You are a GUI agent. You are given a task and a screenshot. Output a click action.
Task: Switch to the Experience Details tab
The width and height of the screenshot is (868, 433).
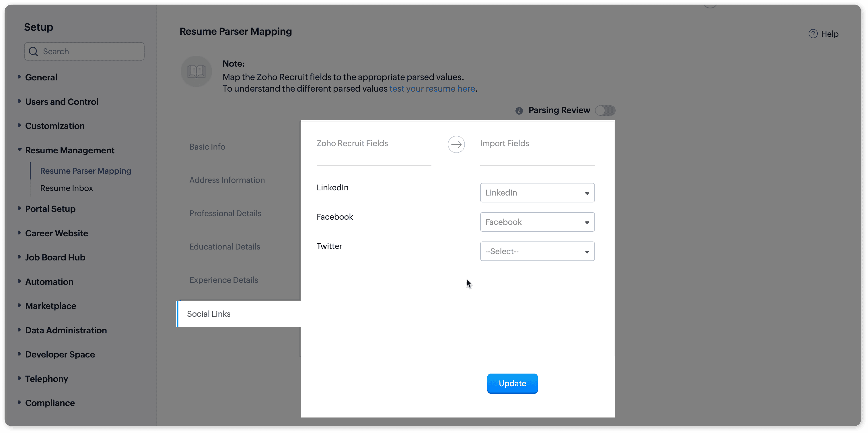(223, 280)
